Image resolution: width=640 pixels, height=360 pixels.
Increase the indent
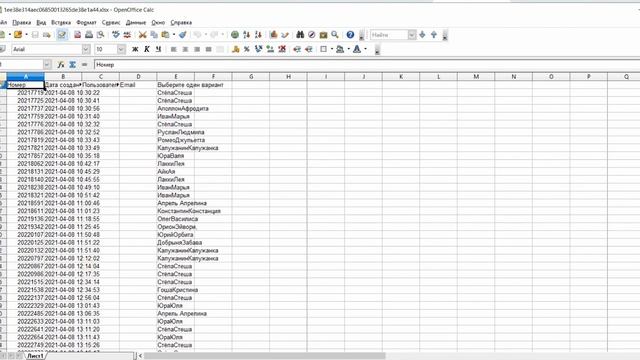[x=309, y=49]
